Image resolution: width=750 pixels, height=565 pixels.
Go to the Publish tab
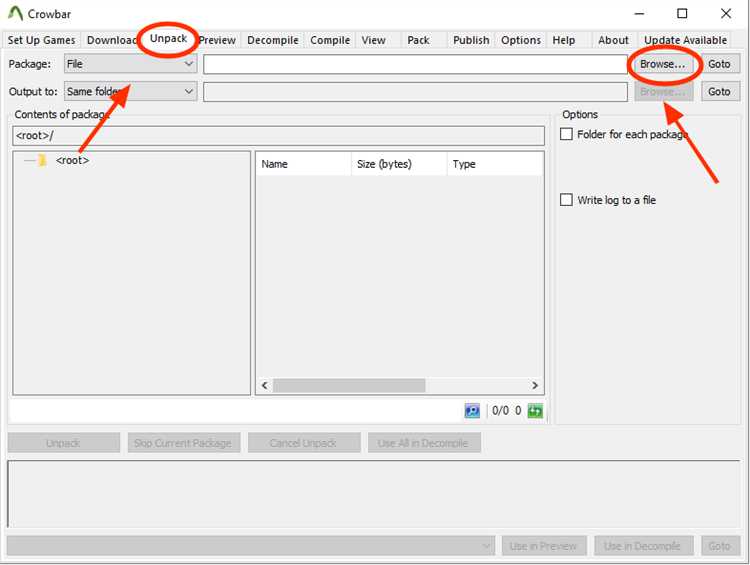point(471,40)
